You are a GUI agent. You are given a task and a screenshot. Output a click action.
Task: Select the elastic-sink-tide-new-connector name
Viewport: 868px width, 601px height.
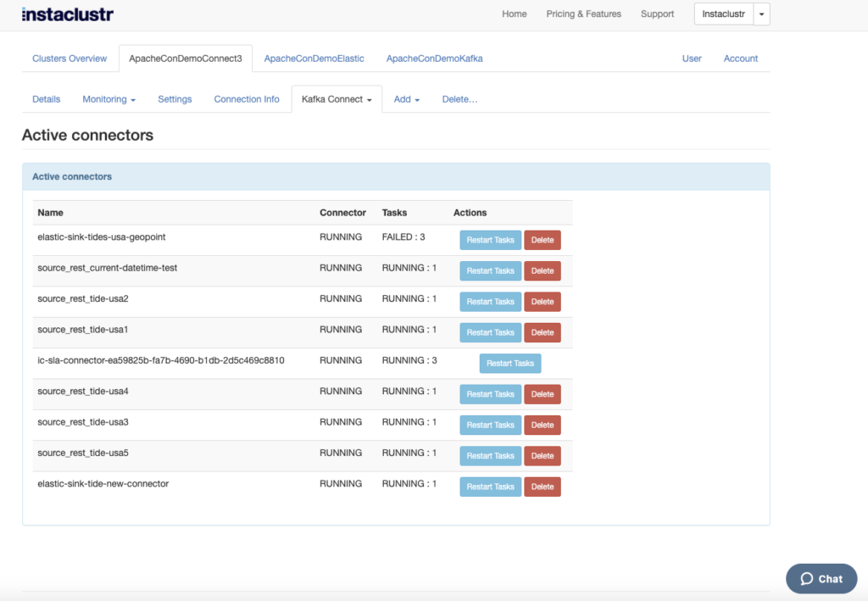[103, 484]
